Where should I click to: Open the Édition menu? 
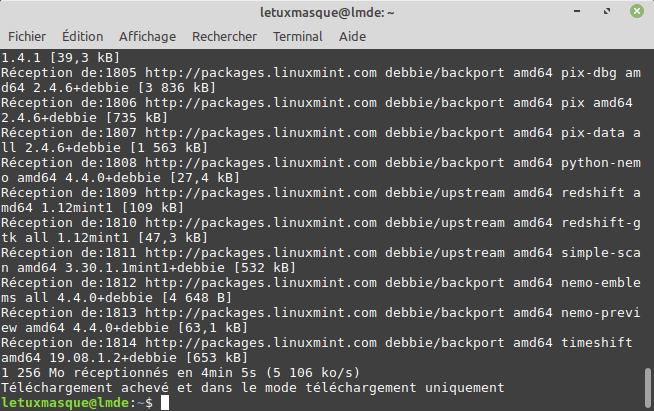[x=82, y=36]
